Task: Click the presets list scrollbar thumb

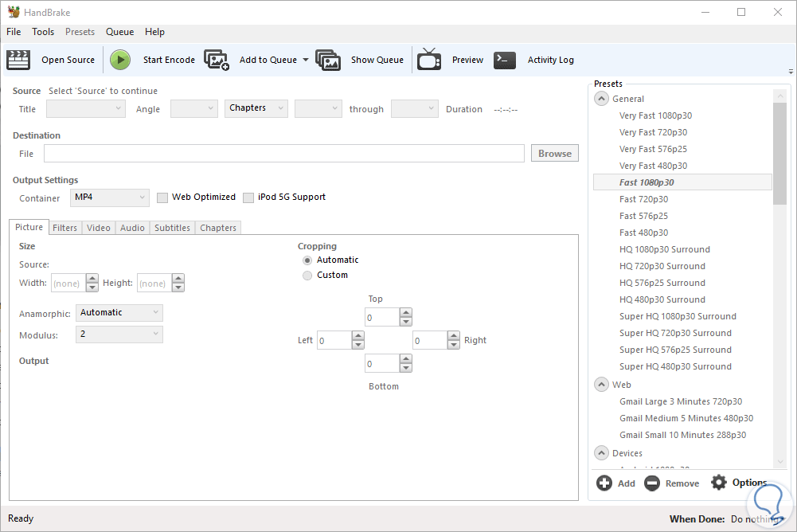Action: 779,153
